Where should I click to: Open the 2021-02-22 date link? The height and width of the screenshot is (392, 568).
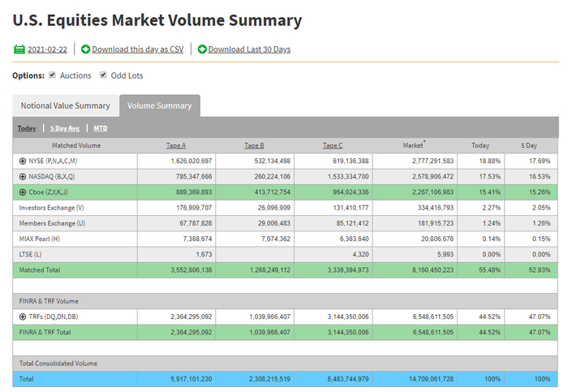(x=47, y=50)
